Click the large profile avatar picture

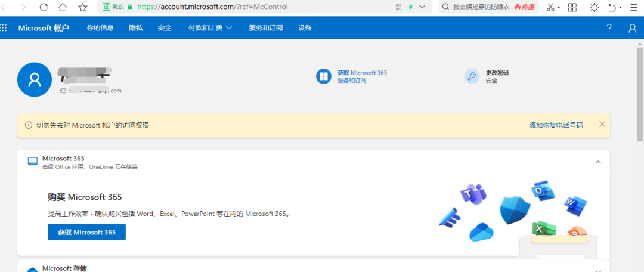[35, 80]
